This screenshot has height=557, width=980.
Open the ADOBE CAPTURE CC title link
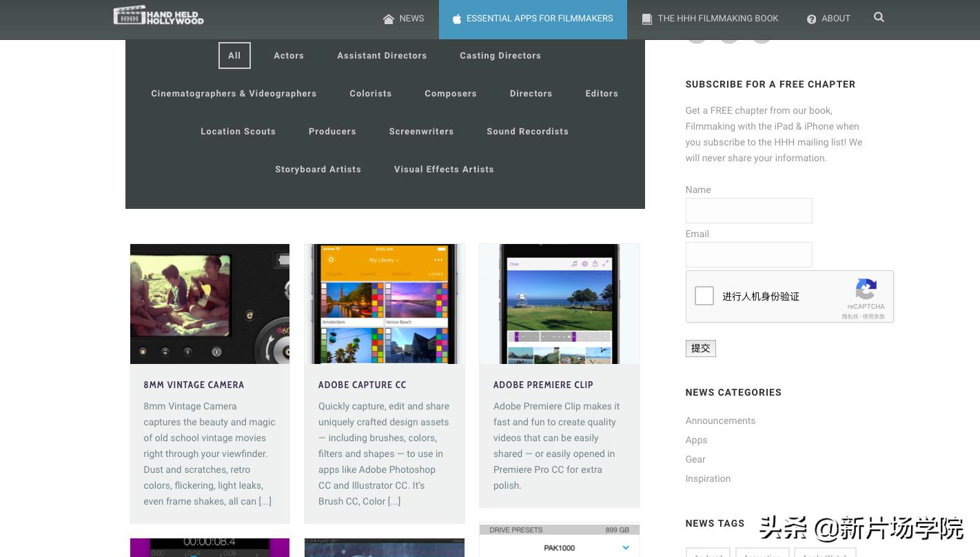click(363, 385)
